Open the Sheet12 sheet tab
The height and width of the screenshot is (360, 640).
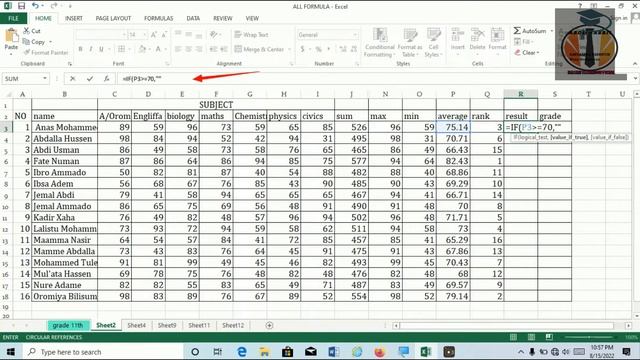point(233,325)
